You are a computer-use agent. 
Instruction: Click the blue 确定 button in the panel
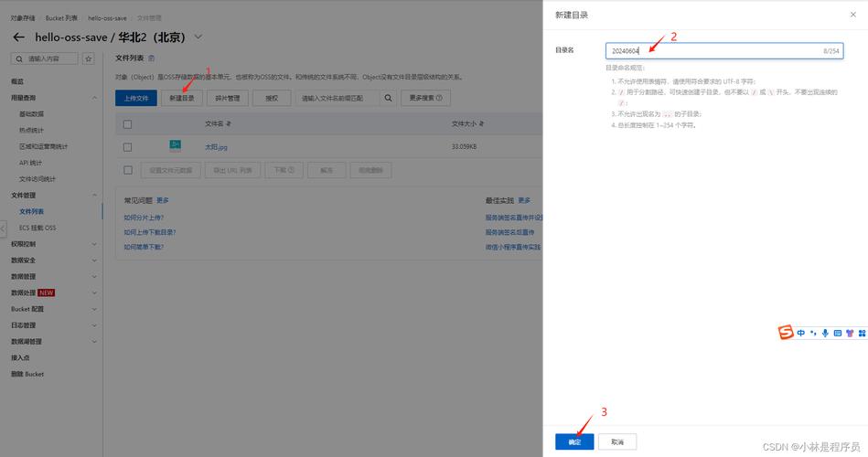coord(574,442)
